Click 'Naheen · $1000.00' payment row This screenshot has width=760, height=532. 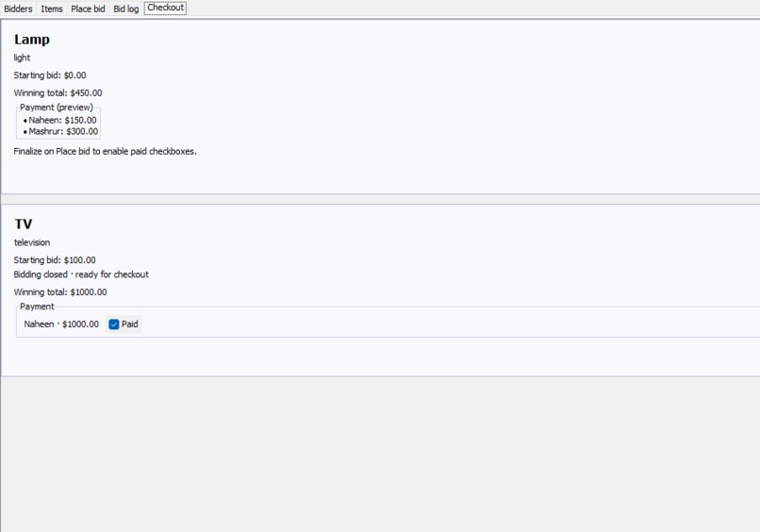point(61,324)
